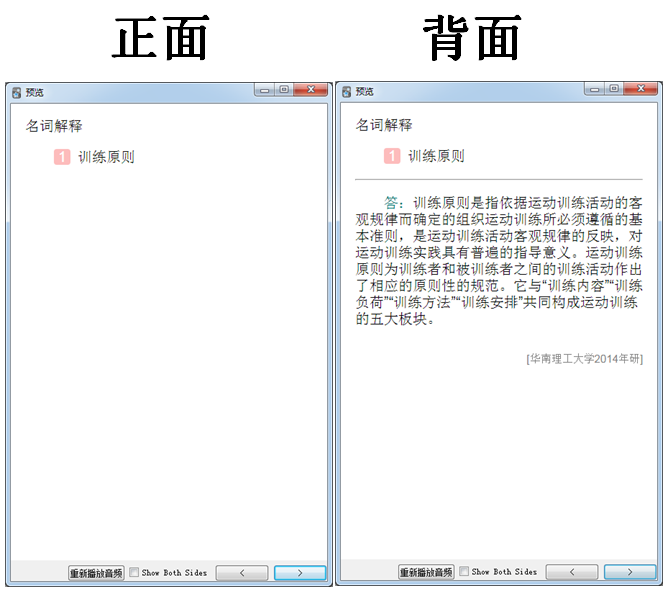Click the number 1 badge in the right card
The height and width of the screenshot is (594, 666).
click(x=392, y=156)
